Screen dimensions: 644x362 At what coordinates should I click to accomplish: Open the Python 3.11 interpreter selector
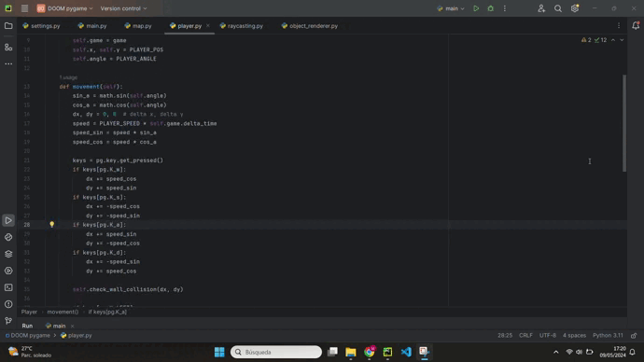(x=608, y=335)
